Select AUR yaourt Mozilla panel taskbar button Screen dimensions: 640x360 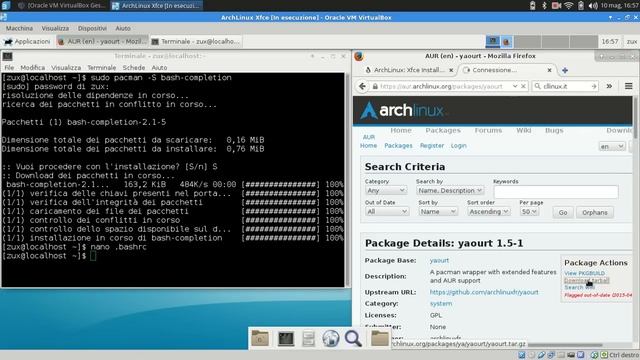(x=102, y=41)
